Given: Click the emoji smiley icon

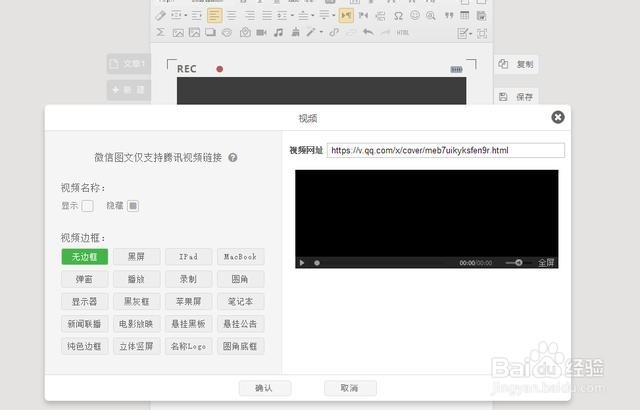Looking at the screenshot, I should (x=415, y=16).
